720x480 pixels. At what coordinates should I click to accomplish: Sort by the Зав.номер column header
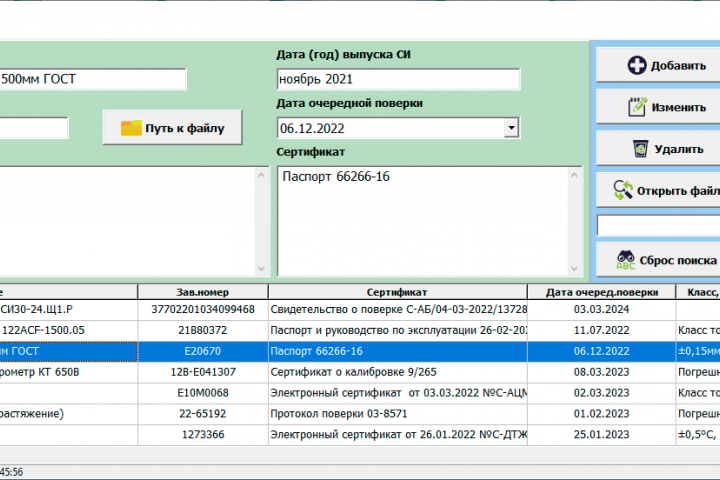(202, 292)
